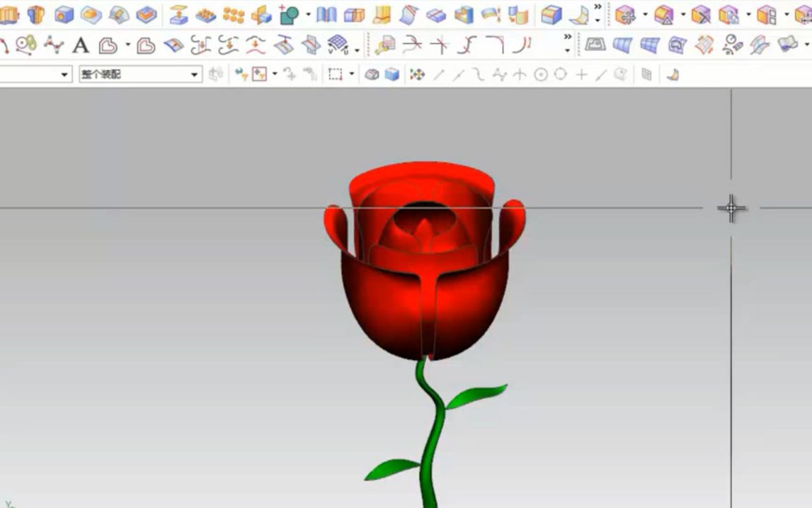This screenshot has width=812, height=508.
Task: Toggle Quadrant Point snapping
Action: click(x=560, y=74)
